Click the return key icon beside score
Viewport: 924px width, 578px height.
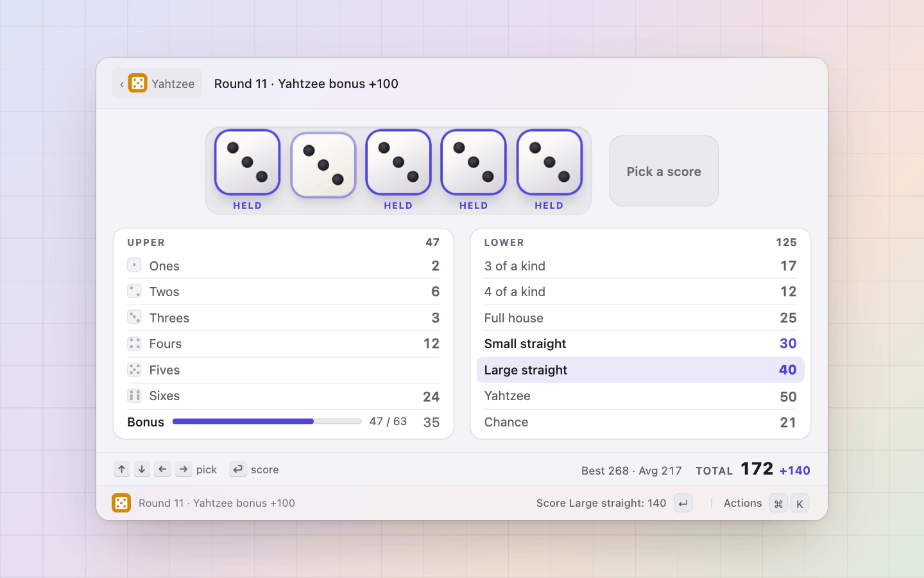238,469
